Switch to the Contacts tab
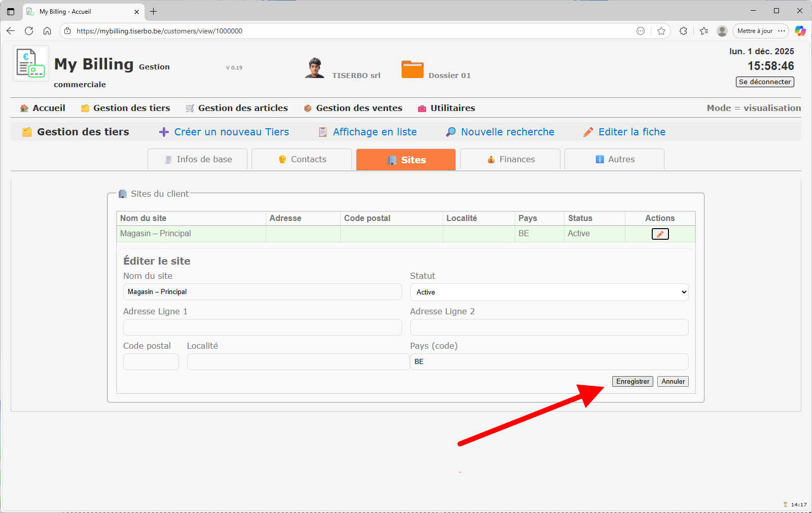This screenshot has height=513, width=812. (x=302, y=159)
